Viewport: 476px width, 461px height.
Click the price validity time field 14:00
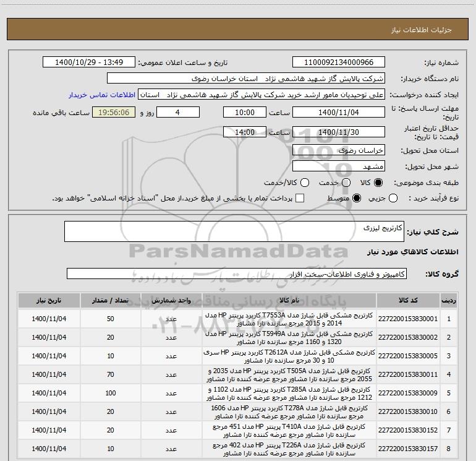[245, 132]
